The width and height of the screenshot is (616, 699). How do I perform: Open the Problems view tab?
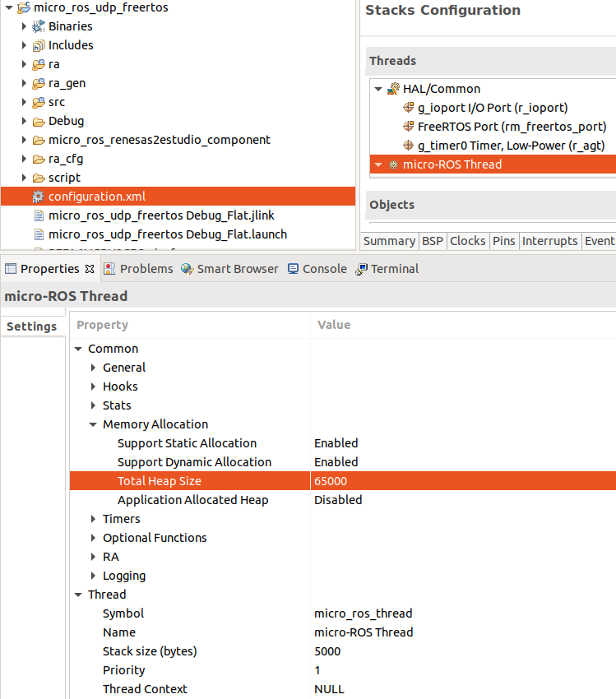[138, 269]
